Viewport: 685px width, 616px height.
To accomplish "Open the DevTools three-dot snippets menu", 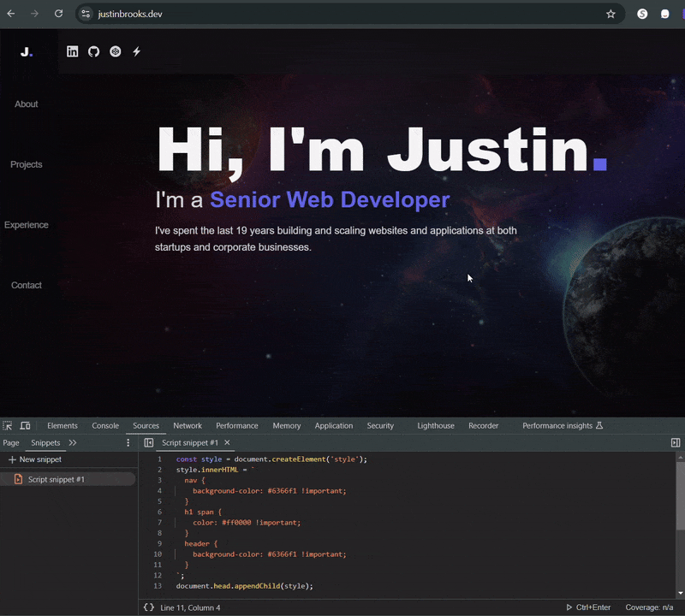I will coord(128,443).
